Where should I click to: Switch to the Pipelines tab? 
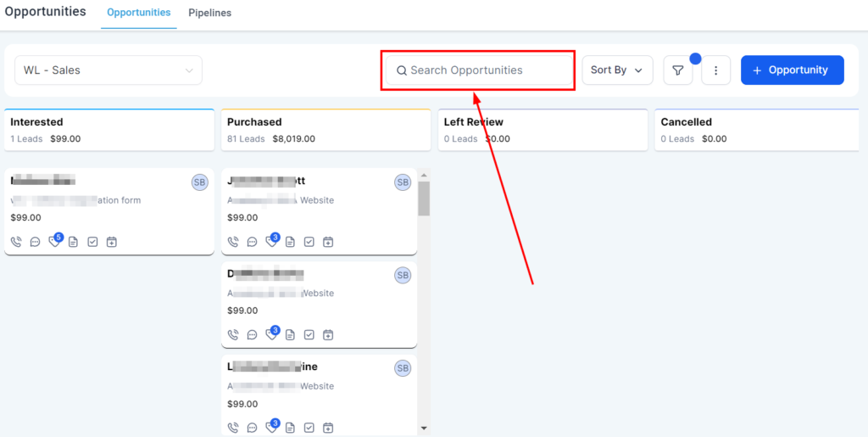point(209,13)
